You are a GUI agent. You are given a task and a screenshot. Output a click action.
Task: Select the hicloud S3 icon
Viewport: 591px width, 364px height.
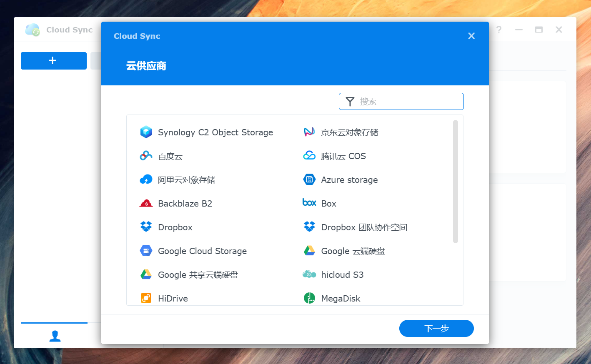tap(309, 274)
